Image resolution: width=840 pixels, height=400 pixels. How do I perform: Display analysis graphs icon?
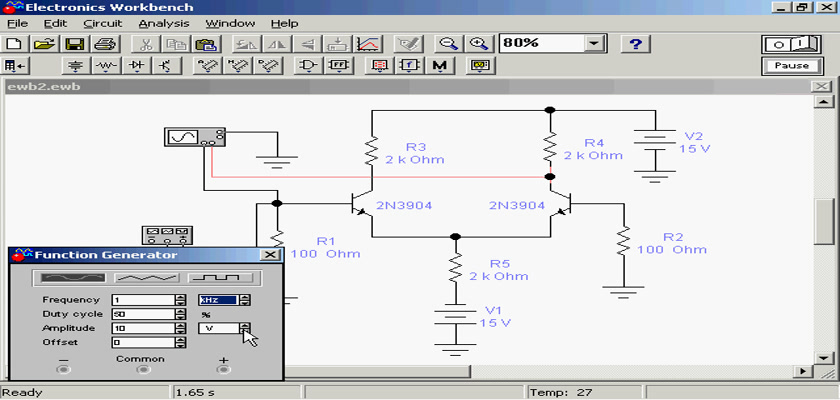point(368,44)
